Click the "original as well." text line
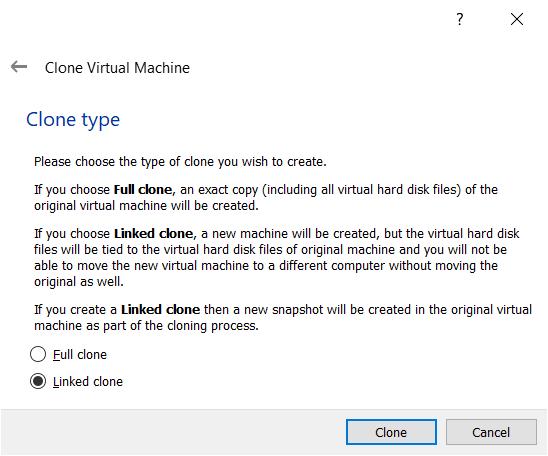The image size is (548, 456). [x=79, y=282]
